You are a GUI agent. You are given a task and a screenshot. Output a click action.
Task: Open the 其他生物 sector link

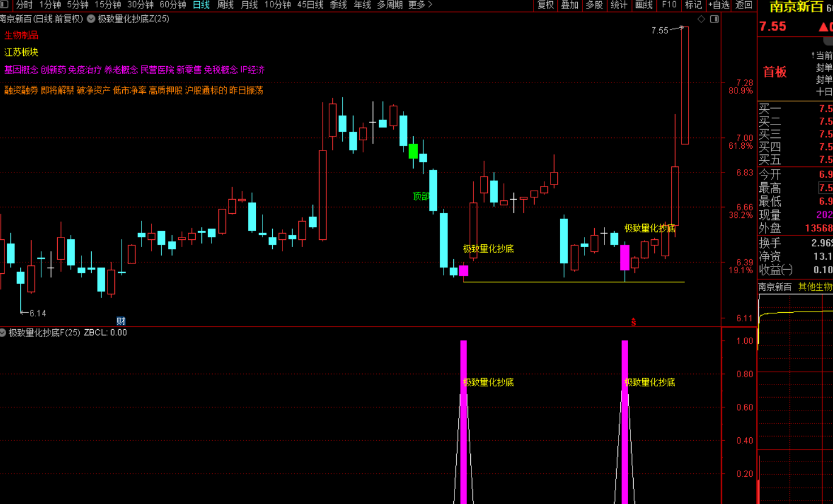(x=815, y=287)
